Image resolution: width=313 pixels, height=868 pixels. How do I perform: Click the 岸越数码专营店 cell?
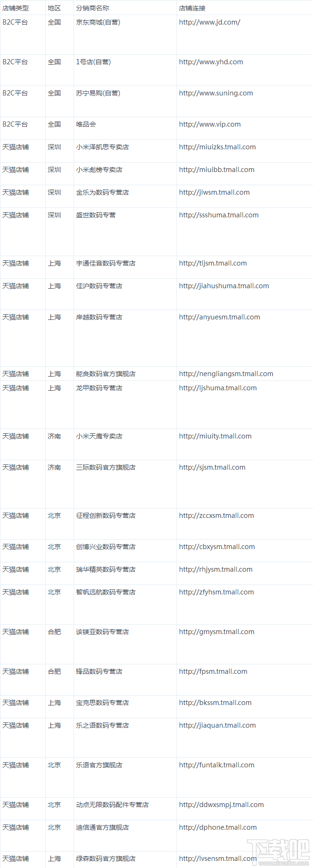[99, 317]
